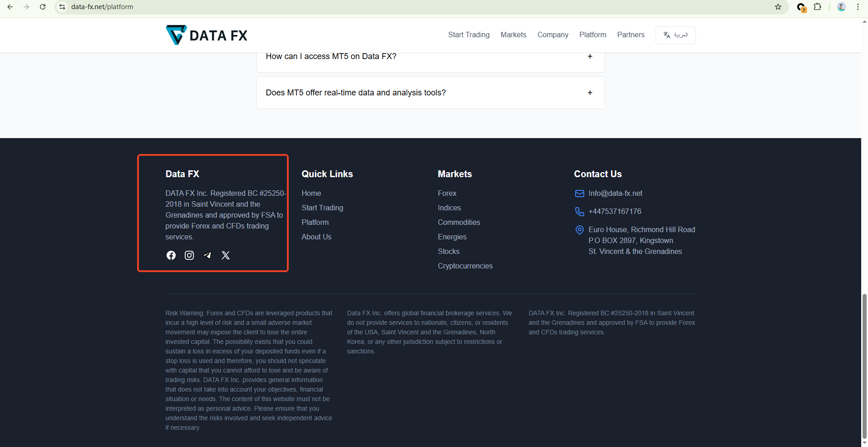The height and width of the screenshot is (447, 868).
Task: Open the Markets menu in the header
Action: pyautogui.click(x=513, y=35)
